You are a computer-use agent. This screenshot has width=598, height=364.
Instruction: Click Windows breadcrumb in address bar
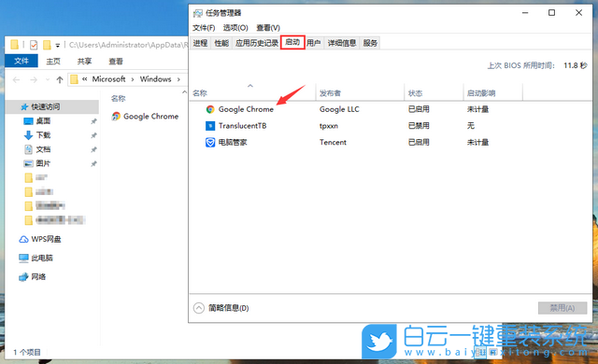(x=156, y=79)
